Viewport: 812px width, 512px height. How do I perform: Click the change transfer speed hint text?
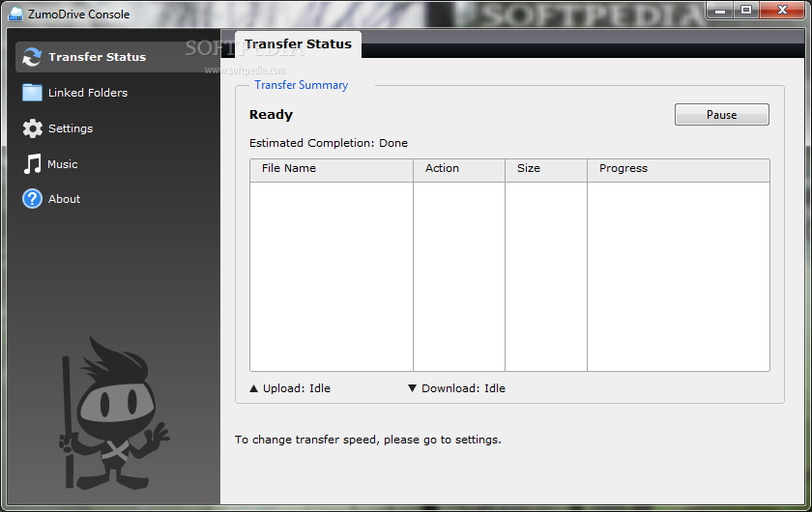pyautogui.click(x=368, y=440)
